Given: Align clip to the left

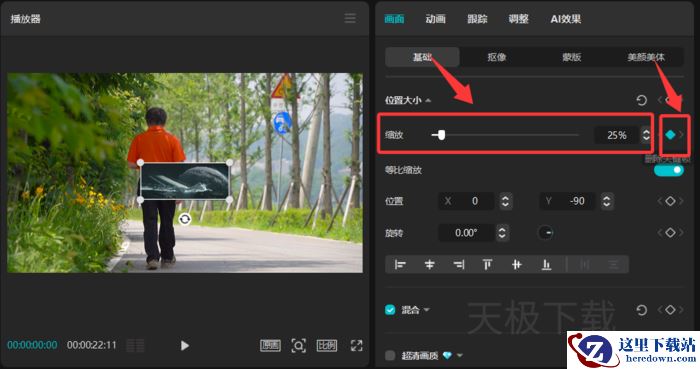Looking at the screenshot, I should (400, 265).
